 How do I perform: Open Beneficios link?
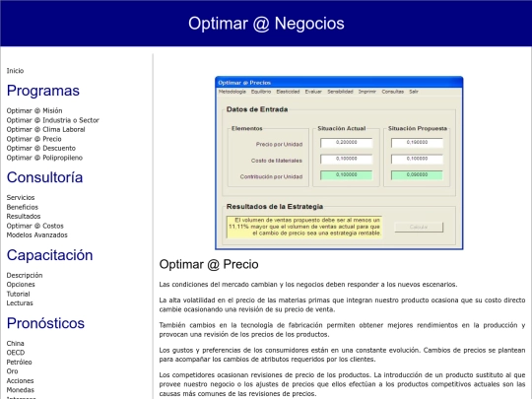pos(22,207)
